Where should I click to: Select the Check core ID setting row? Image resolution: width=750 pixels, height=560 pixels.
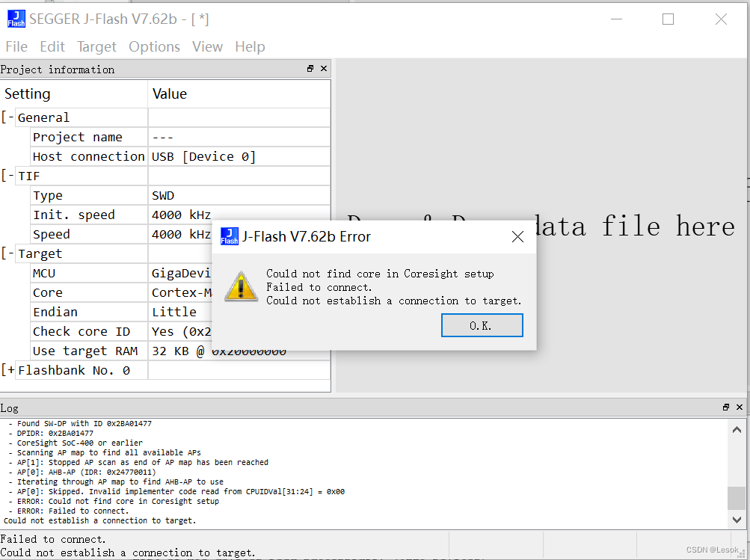tap(121, 331)
